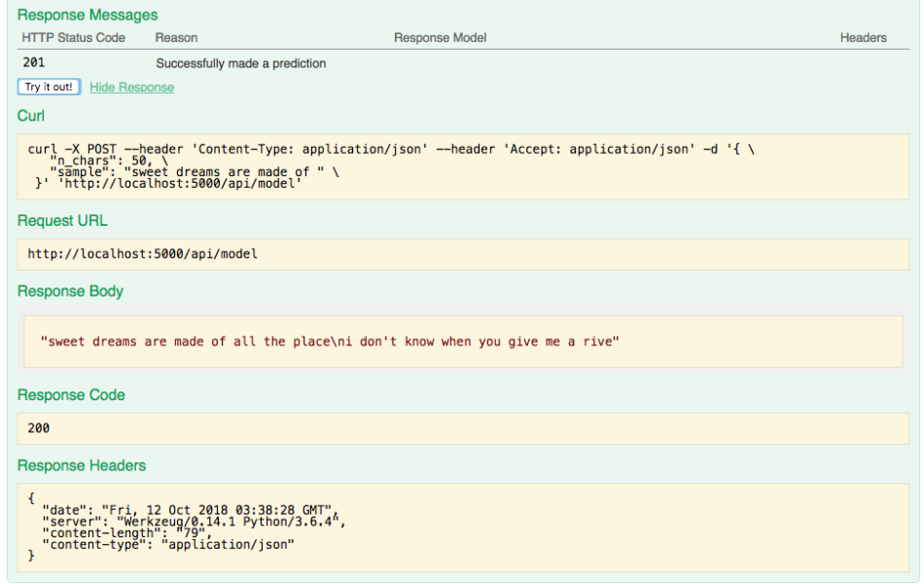Click the Response Code heading

[x=71, y=394]
